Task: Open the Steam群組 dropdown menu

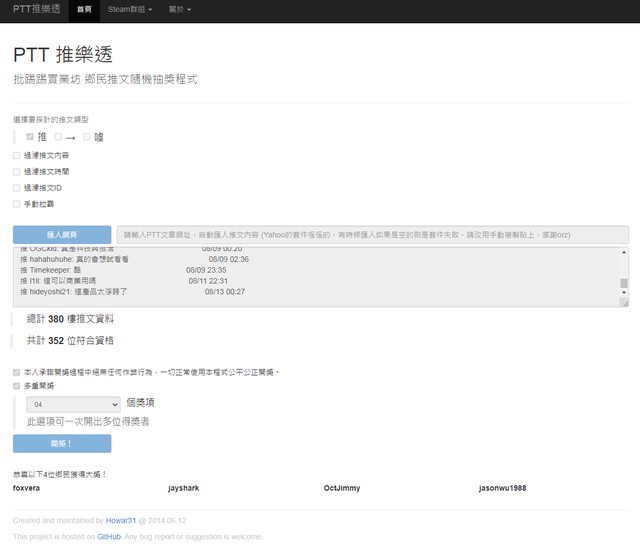Action: [x=129, y=9]
